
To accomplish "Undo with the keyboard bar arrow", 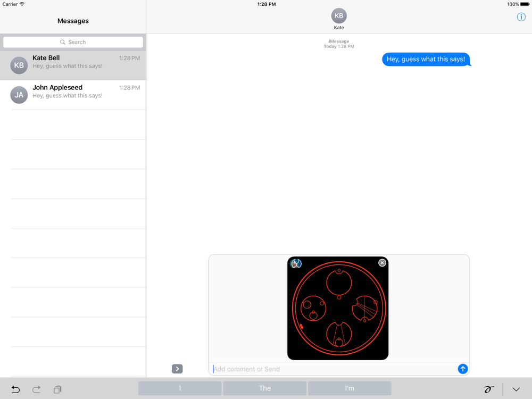I will 15,389.
